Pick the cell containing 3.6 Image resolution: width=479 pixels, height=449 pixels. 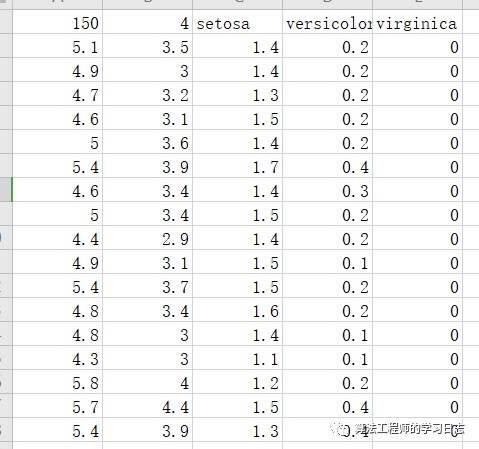click(x=147, y=142)
